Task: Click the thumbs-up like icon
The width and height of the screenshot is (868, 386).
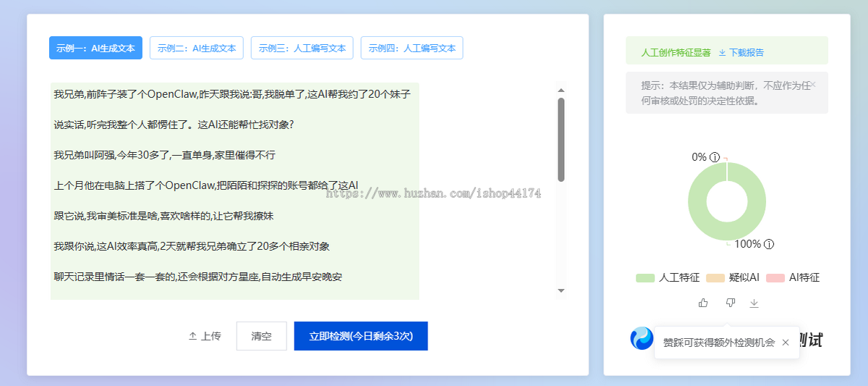Action: [703, 303]
